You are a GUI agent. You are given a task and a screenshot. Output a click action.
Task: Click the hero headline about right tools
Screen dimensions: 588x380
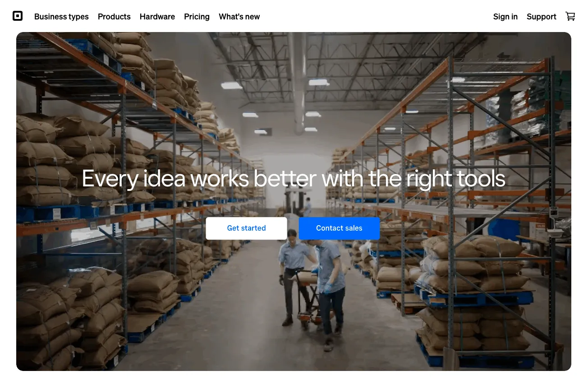pos(294,179)
